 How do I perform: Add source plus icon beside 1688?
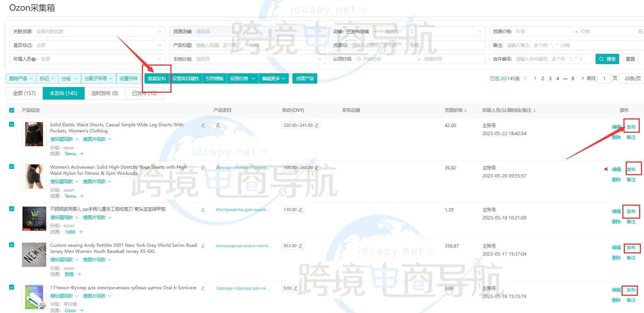click(81, 232)
